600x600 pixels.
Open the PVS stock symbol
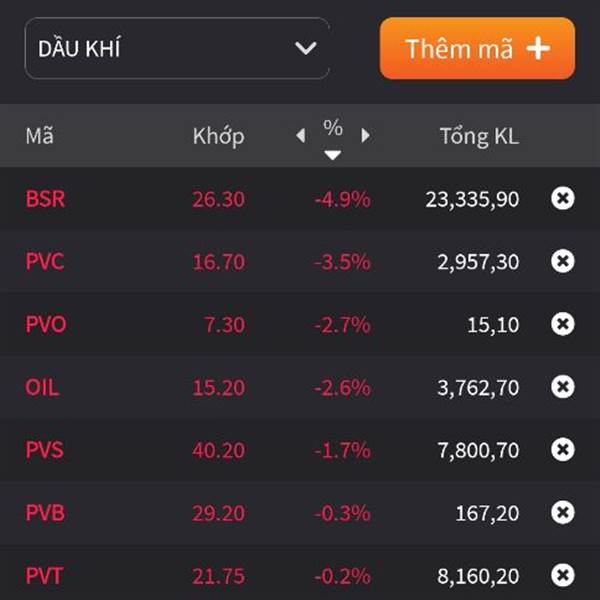click(44, 450)
